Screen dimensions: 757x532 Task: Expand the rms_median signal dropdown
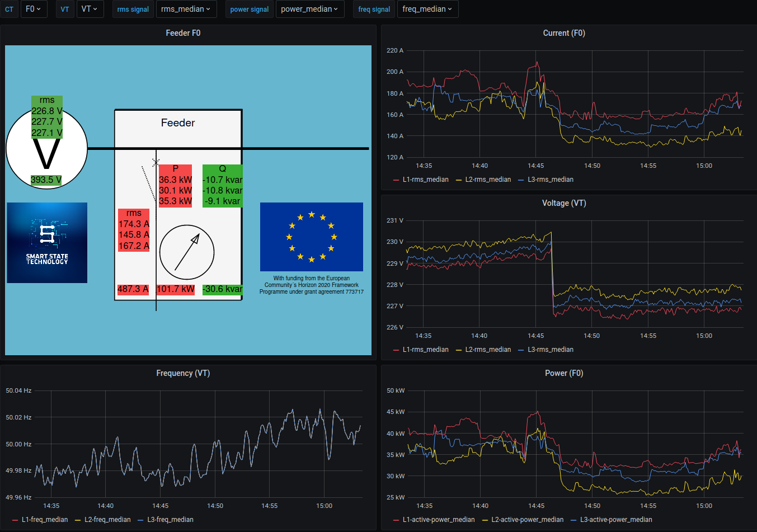tap(186, 9)
